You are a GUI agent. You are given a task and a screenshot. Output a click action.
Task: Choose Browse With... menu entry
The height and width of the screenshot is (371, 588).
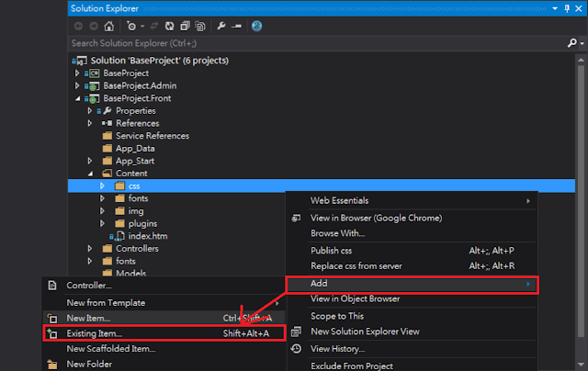click(412, 233)
